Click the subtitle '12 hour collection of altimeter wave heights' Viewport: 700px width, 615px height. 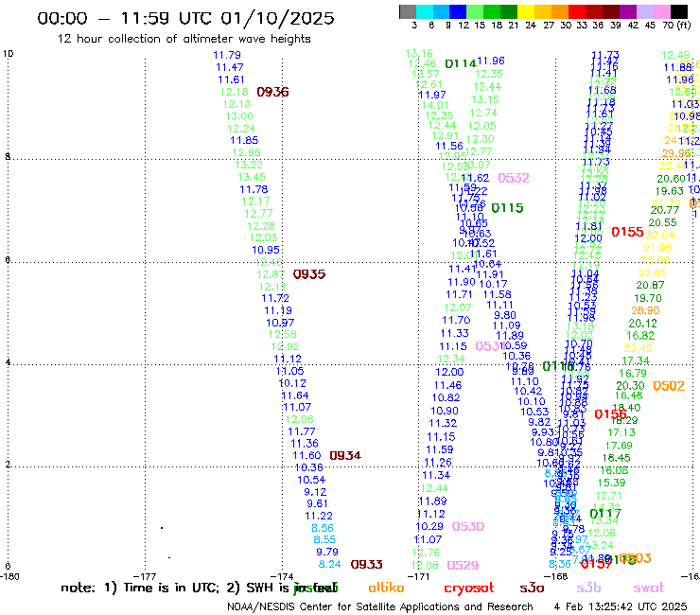click(184, 39)
